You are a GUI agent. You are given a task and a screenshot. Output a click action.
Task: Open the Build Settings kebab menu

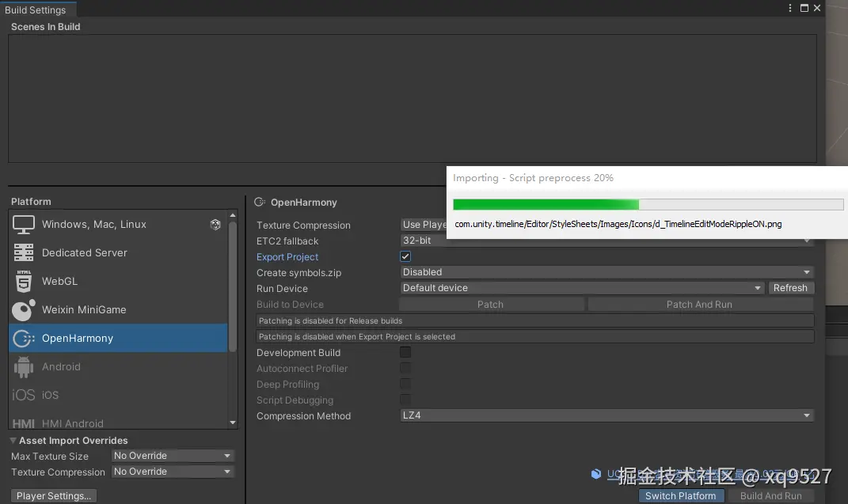790,8
